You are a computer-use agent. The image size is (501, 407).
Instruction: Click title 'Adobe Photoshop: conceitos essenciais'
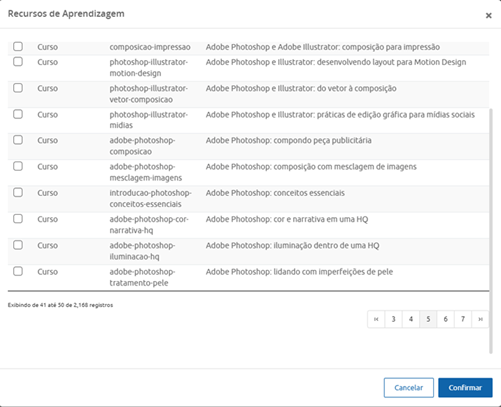click(x=275, y=193)
